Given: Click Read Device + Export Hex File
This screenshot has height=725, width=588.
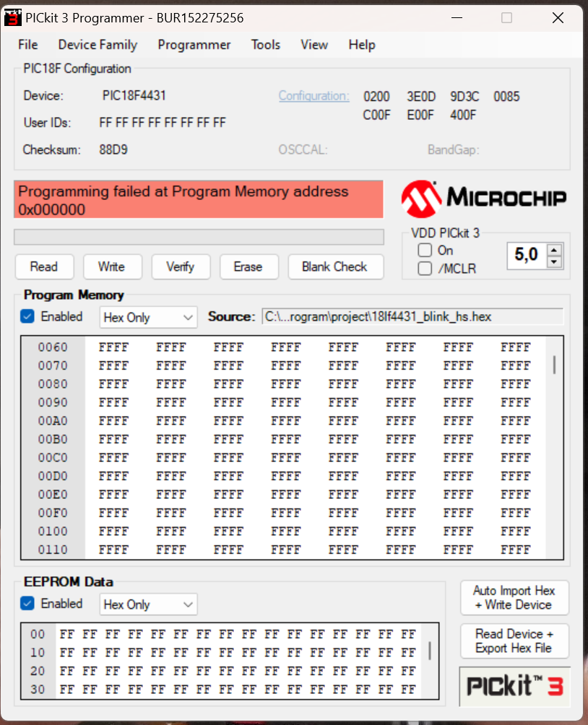Looking at the screenshot, I should (514, 641).
